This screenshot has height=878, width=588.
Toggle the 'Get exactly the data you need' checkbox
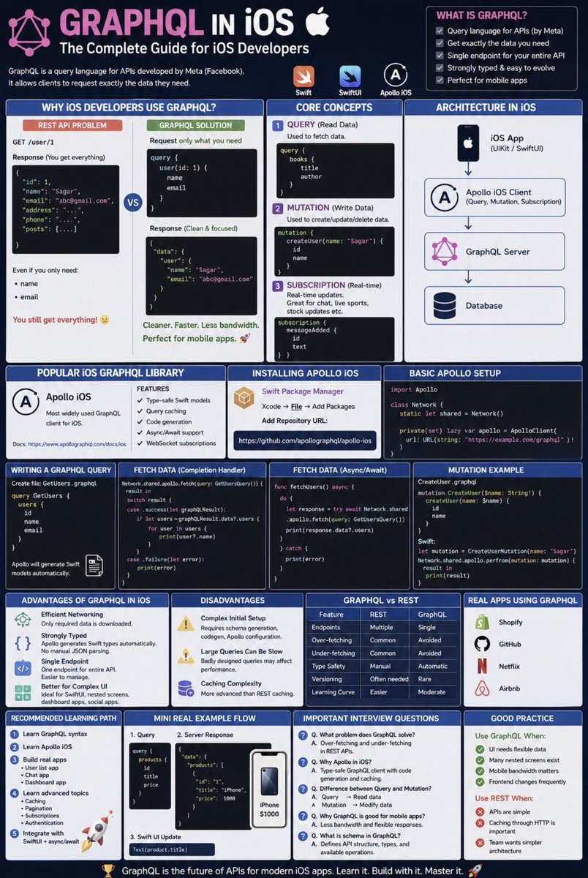pyautogui.click(x=440, y=43)
